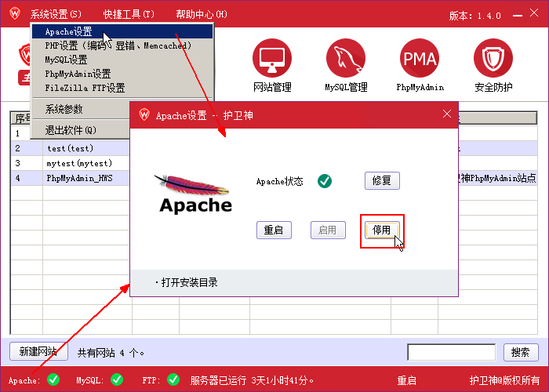Click 护卫神@版权所有 in status bar

point(504,380)
